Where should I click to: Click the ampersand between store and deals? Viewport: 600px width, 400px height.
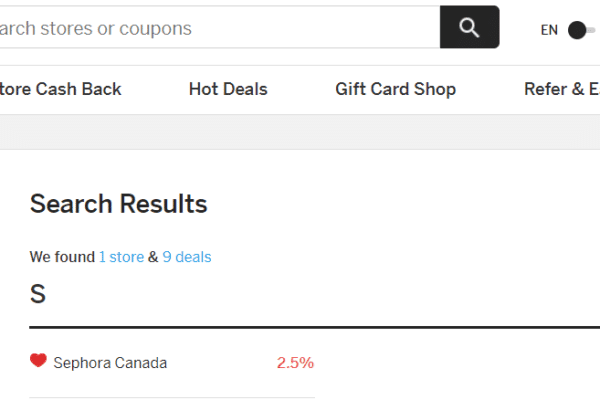pyautogui.click(x=153, y=257)
